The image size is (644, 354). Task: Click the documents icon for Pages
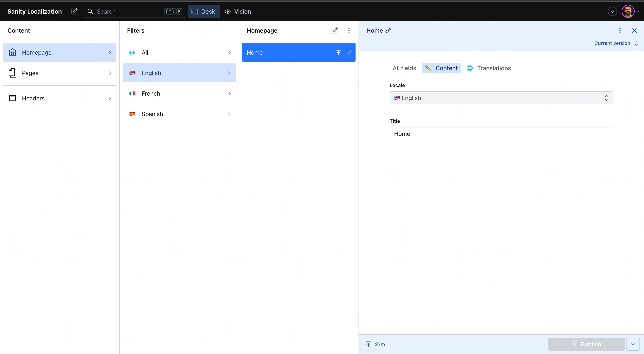(12, 73)
